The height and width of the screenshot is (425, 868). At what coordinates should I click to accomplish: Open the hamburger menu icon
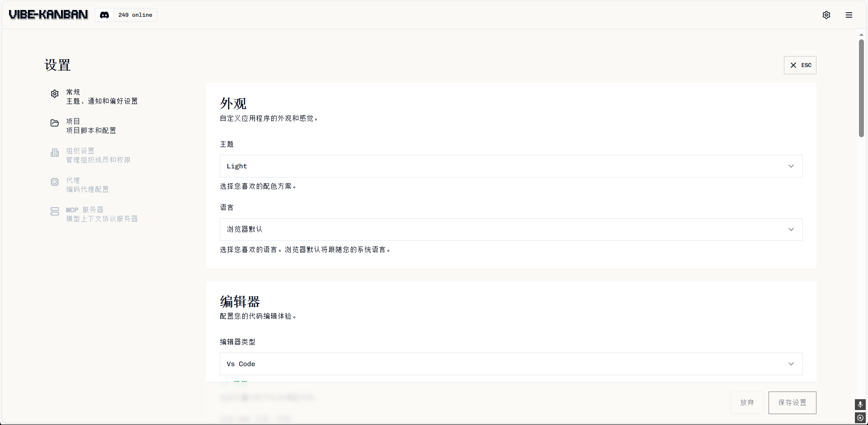click(849, 15)
